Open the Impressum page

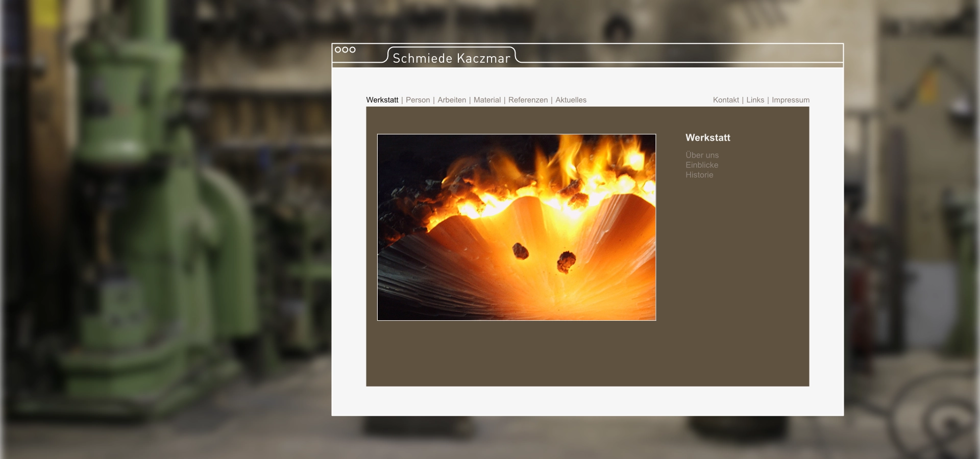[790, 100]
